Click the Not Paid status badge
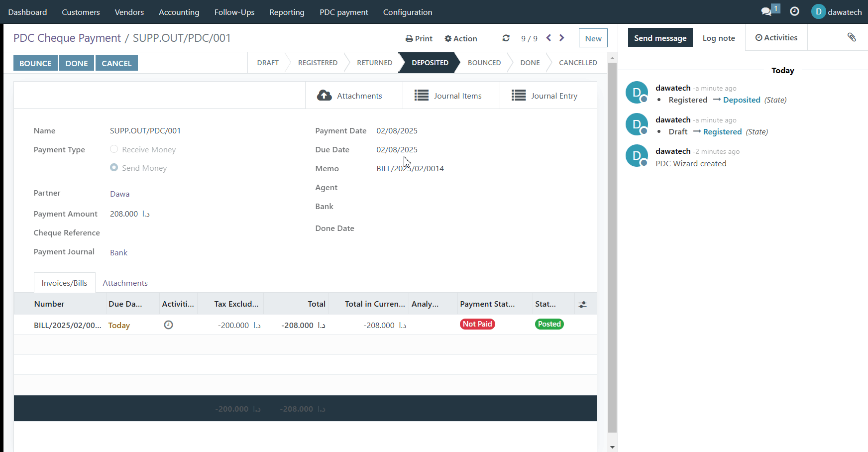 click(477, 324)
